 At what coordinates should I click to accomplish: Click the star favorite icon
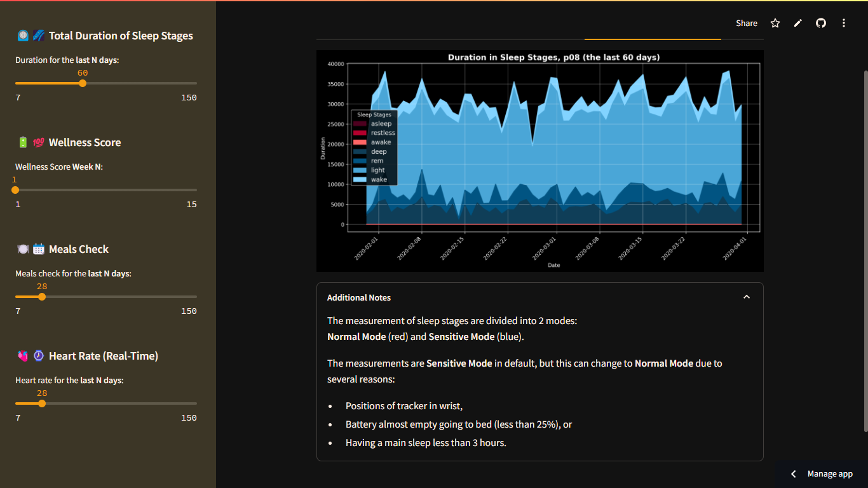coord(775,23)
